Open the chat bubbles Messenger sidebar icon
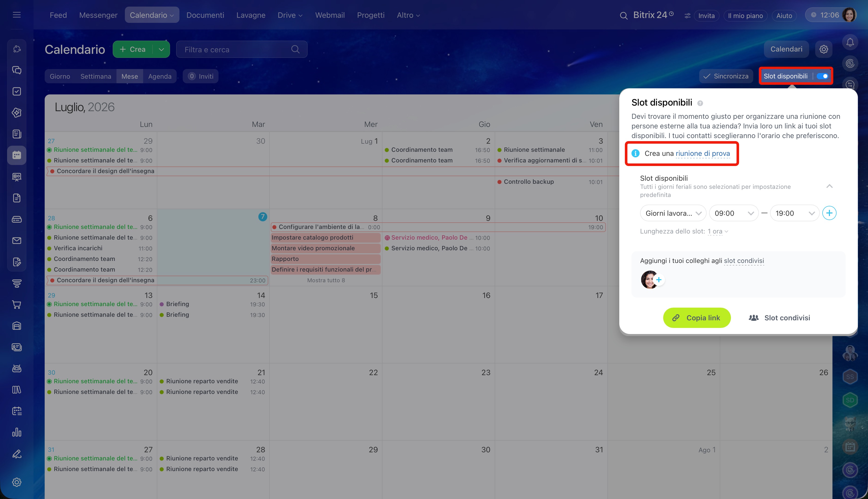Viewport: 868px width, 499px height. 16,70
